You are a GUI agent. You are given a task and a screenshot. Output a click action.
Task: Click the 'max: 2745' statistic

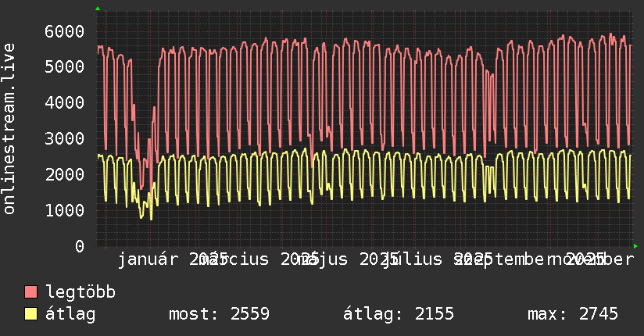pyautogui.click(x=572, y=315)
